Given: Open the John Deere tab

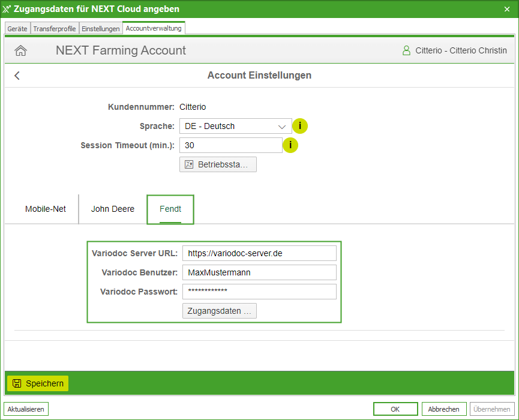Looking at the screenshot, I should pos(113,209).
